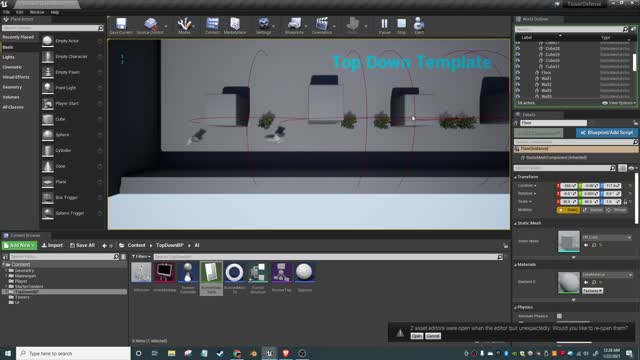
Task: Open the Filters dropdown in Content Browser
Action: tap(141, 257)
